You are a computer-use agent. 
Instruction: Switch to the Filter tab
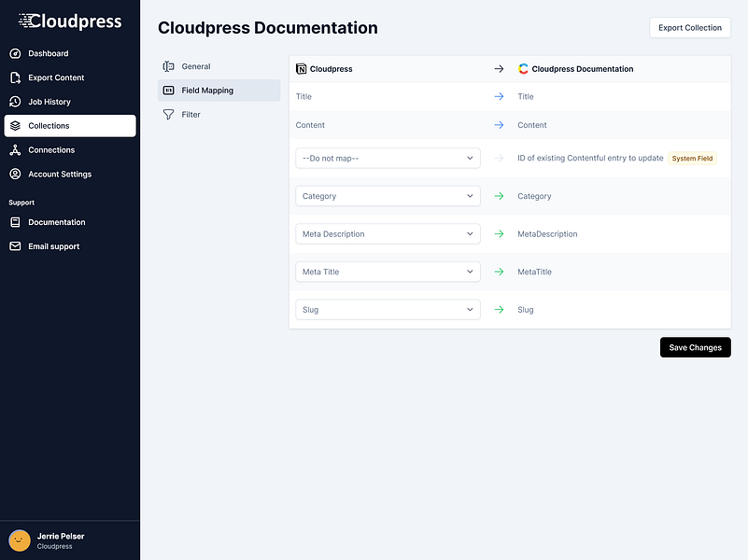coord(219,115)
